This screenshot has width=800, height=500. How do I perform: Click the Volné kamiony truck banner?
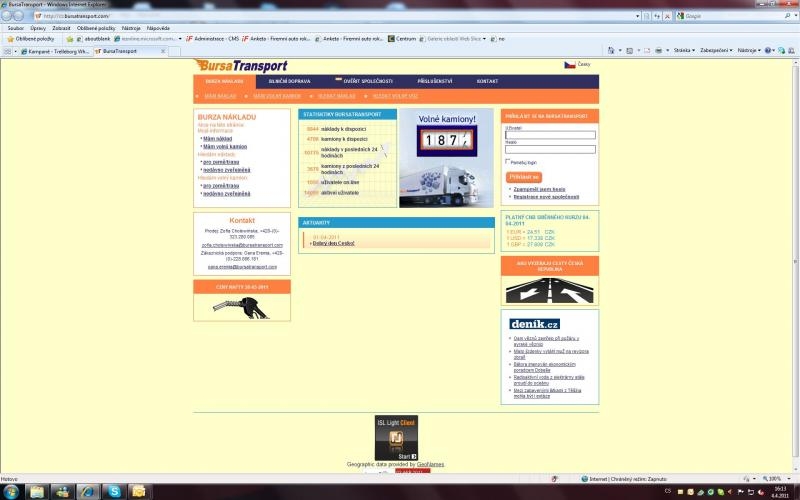(446, 158)
